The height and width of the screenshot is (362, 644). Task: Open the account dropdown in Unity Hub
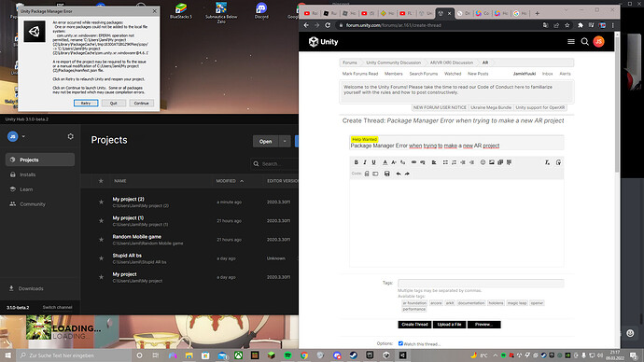pyautogui.click(x=23, y=136)
